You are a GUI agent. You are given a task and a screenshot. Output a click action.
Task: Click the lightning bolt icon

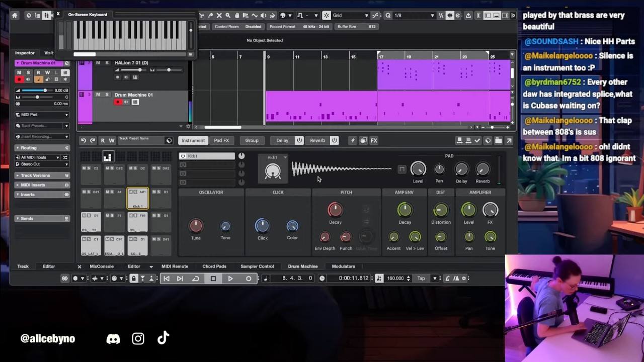pyautogui.click(x=353, y=141)
